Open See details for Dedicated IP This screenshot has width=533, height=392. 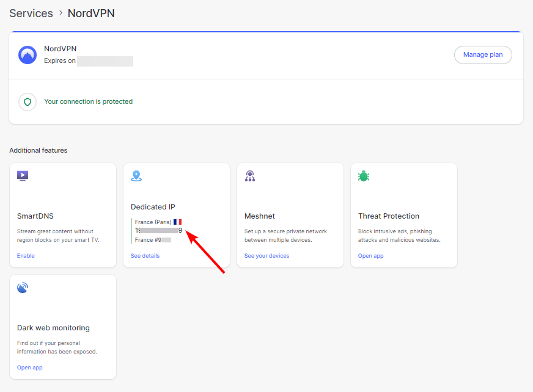pos(145,255)
